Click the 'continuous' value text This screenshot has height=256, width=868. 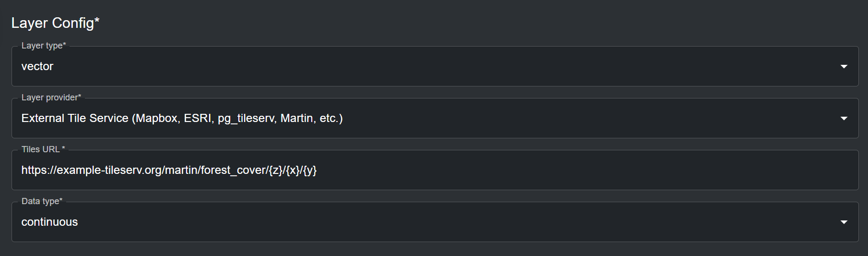49,222
